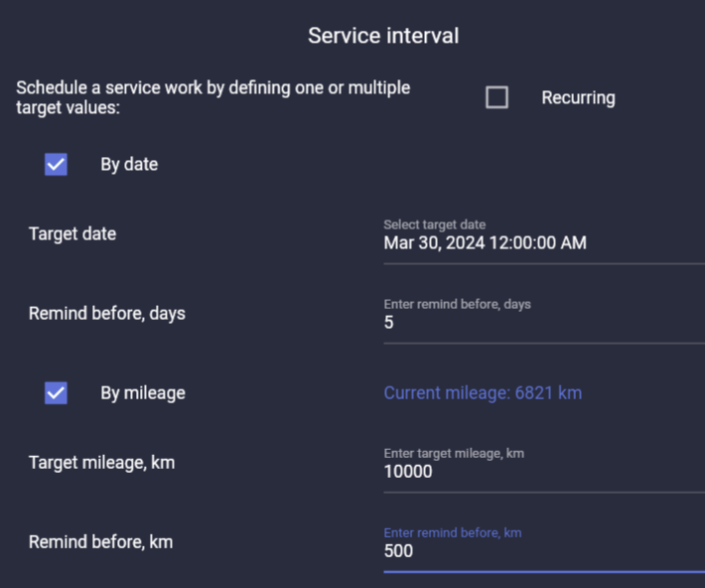Click the Target date row label
The width and height of the screenshot is (705, 588).
(72, 233)
